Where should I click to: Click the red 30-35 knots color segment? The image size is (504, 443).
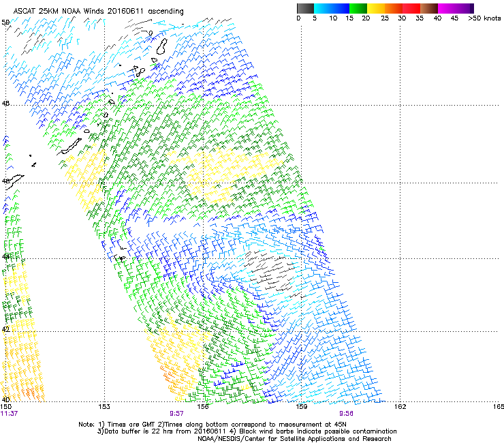click(411, 8)
